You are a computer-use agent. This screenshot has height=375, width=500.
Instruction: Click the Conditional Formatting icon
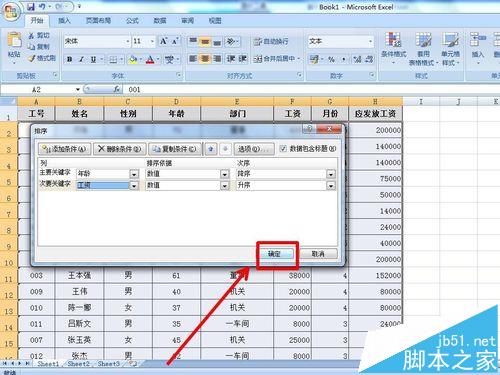tap(394, 47)
